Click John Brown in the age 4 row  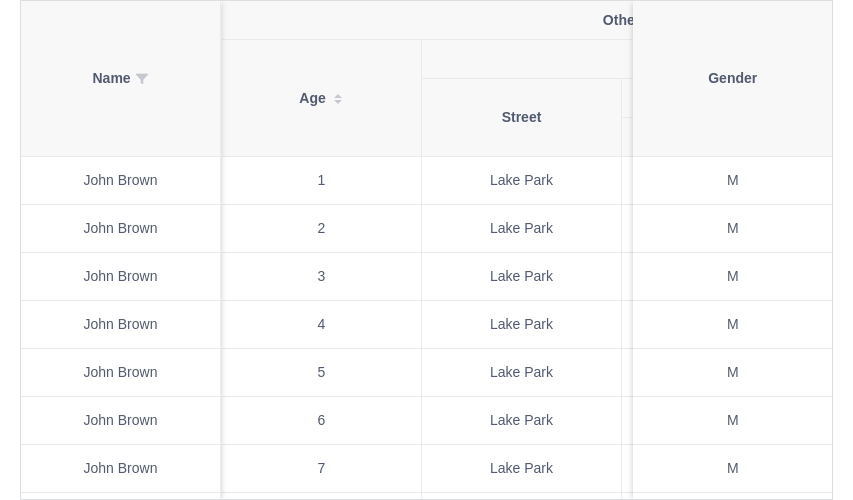point(120,324)
